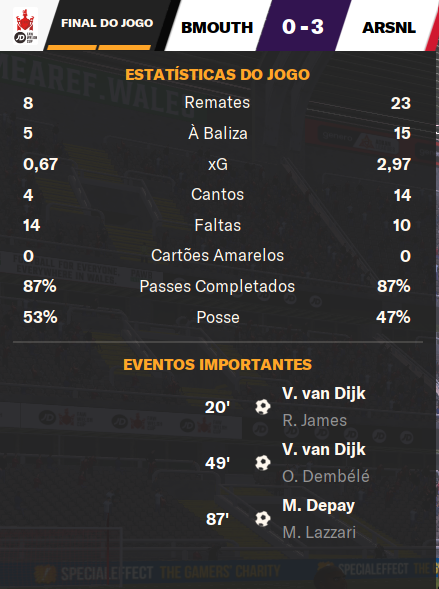Image resolution: width=439 pixels, height=589 pixels.
Task: Select the Posse statistic row label
Action: (x=218, y=317)
